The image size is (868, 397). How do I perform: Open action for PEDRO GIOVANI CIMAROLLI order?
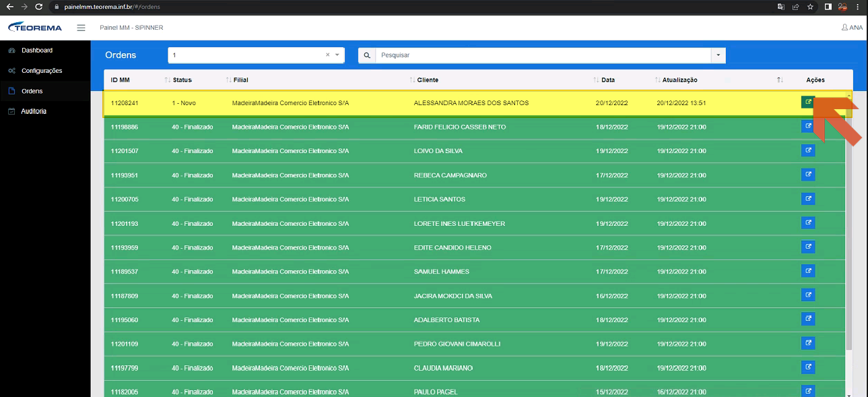coord(808,343)
